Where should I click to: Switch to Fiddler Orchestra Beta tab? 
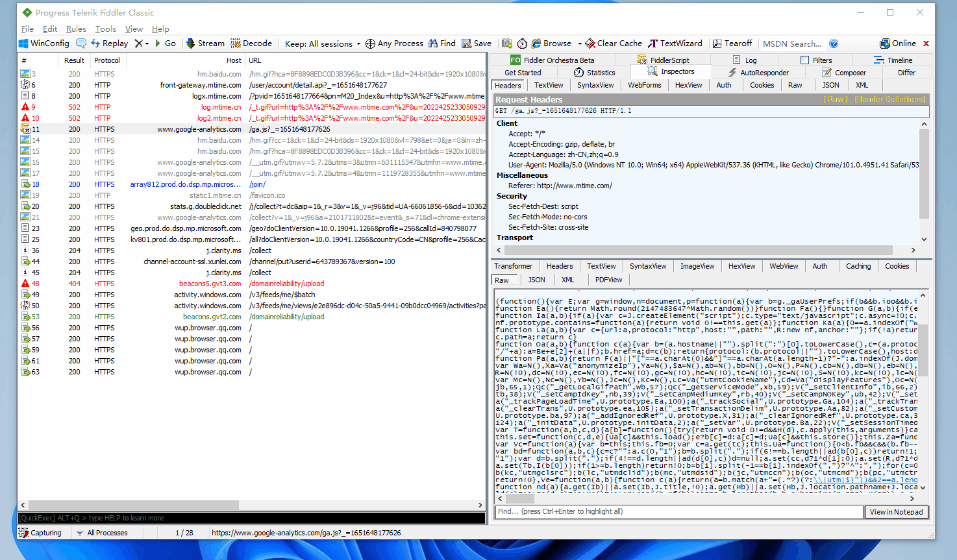point(553,60)
